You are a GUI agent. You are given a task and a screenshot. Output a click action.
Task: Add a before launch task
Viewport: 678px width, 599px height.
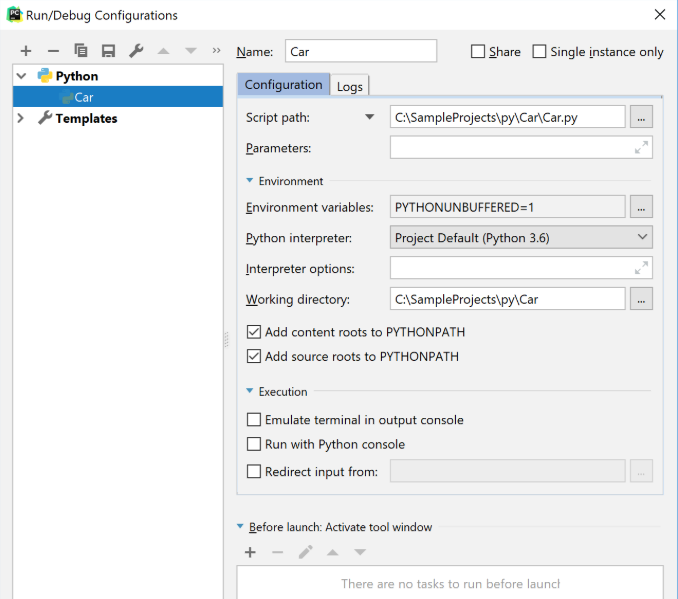coord(250,552)
